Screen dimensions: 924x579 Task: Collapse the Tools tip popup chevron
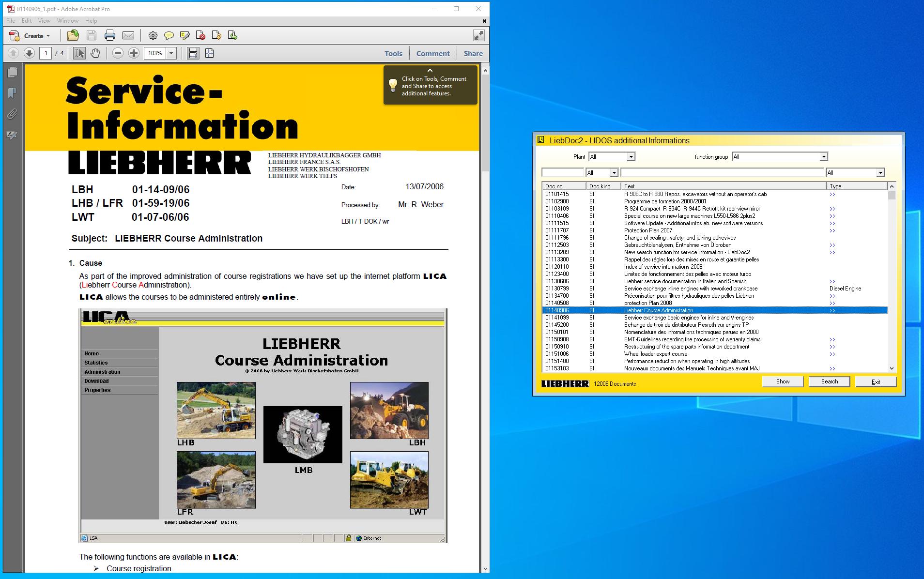pyautogui.click(x=430, y=71)
